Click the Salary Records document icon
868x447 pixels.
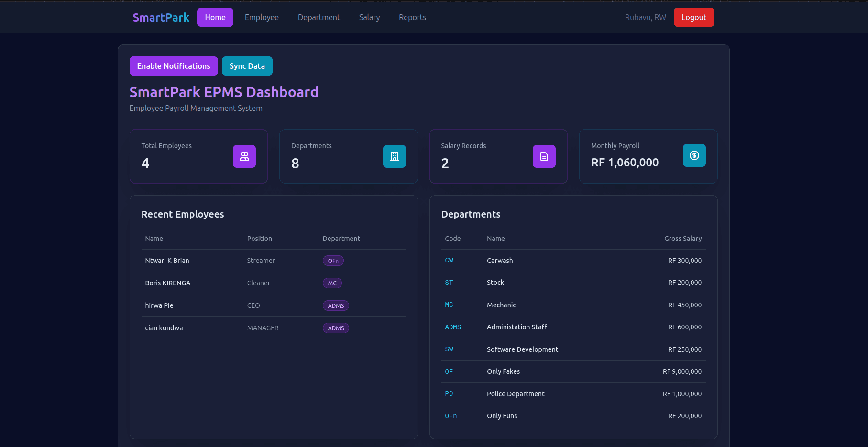[x=544, y=156]
